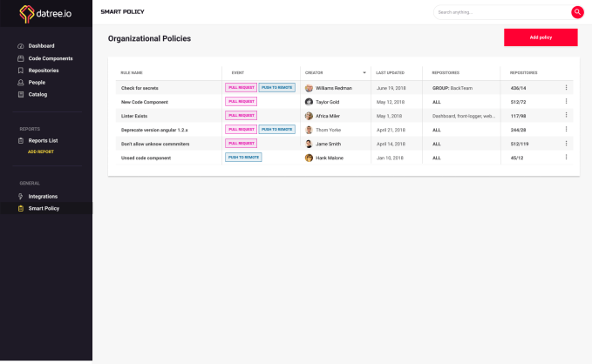The width and height of the screenshot is (592, 364).
Task: Click Pull Request tag on New Code Component
Action: [241, 102]
